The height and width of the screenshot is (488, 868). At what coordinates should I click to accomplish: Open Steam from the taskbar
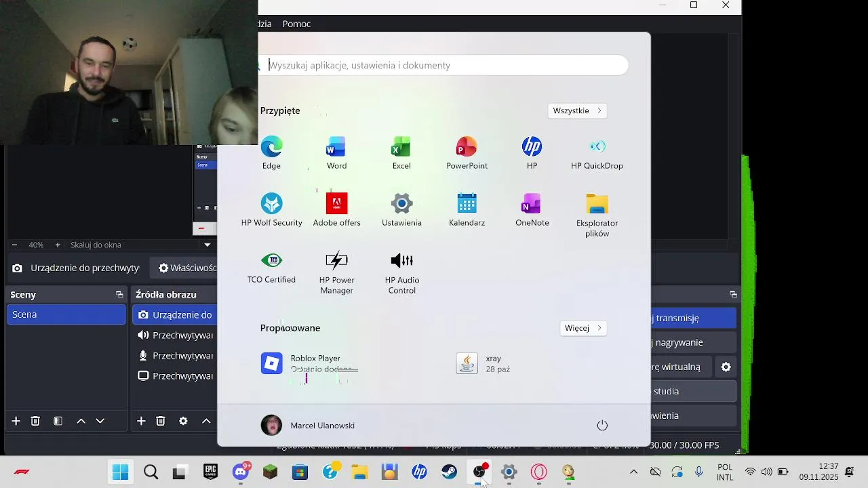(x=450, y=472)
